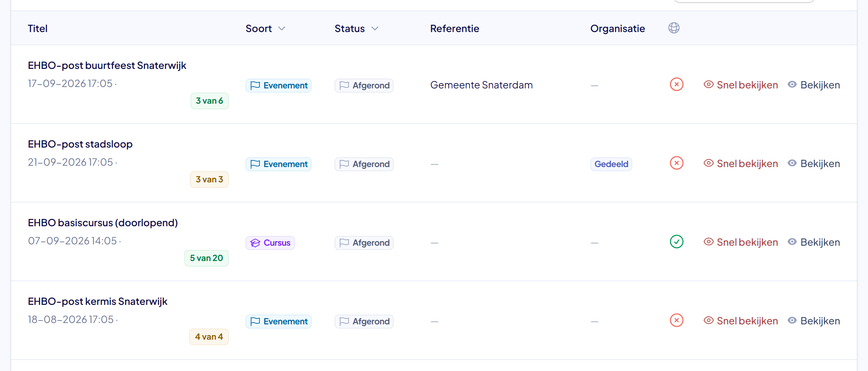Image resolution: width=868 pixels, height=371 pixels.
Task: Click the '5 van 20' occupancy badge
Action: [x=207, y=258]
